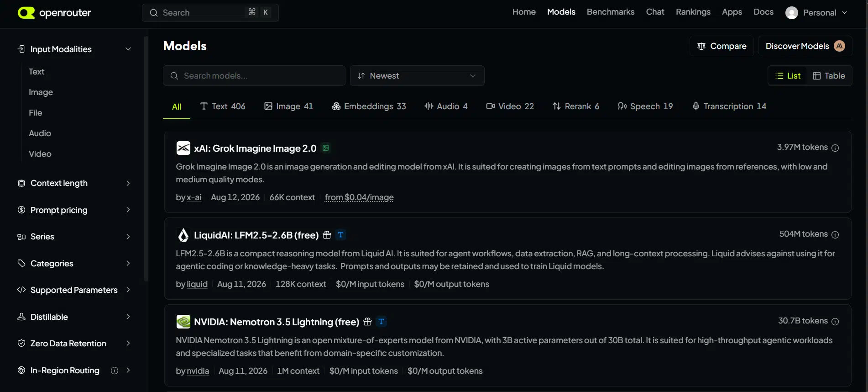Select the Embeddings 33 tab
This screenshot has height=392, width=868.
tap(369, 106)
